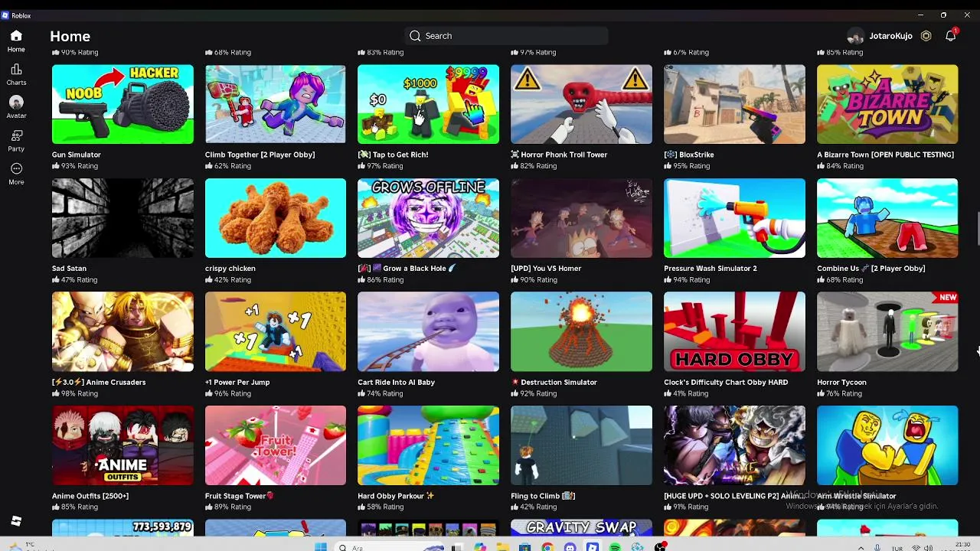Open Horror Phonk Troll Tower thumbnail
This screenshot has height=551, width=980.
coord(581,104)
